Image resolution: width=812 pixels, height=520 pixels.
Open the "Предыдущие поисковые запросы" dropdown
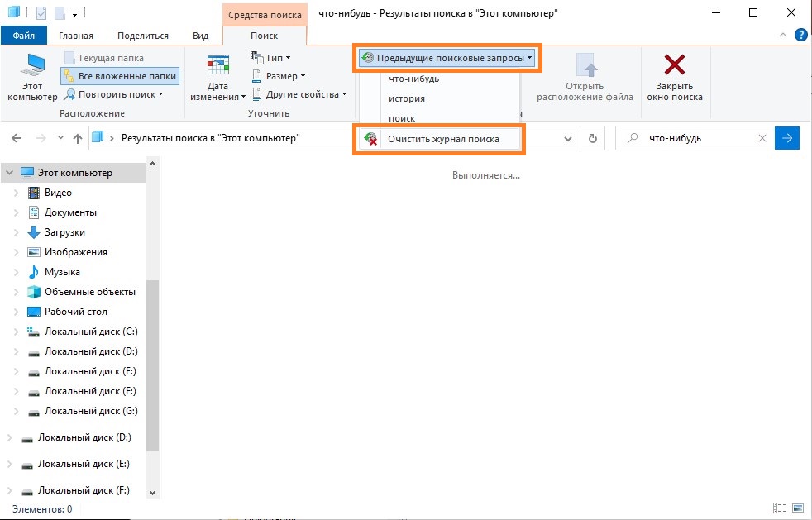447,58
